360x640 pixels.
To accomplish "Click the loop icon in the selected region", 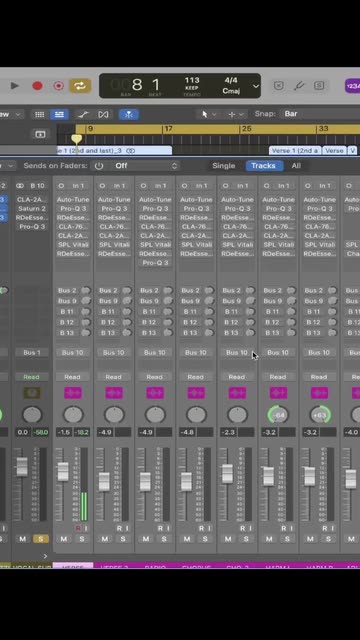I will 131,151.
